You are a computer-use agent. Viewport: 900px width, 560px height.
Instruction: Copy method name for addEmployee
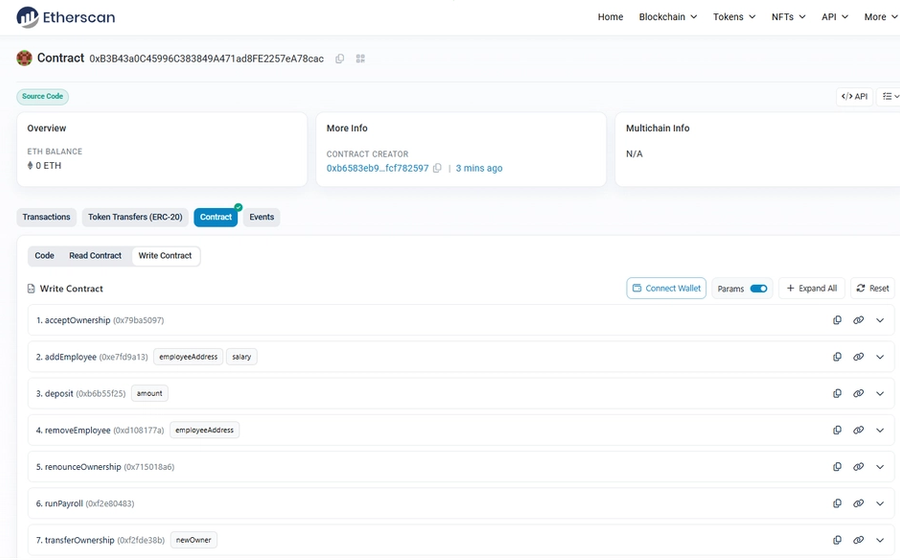pyautogui.click(x=837, y=357)
